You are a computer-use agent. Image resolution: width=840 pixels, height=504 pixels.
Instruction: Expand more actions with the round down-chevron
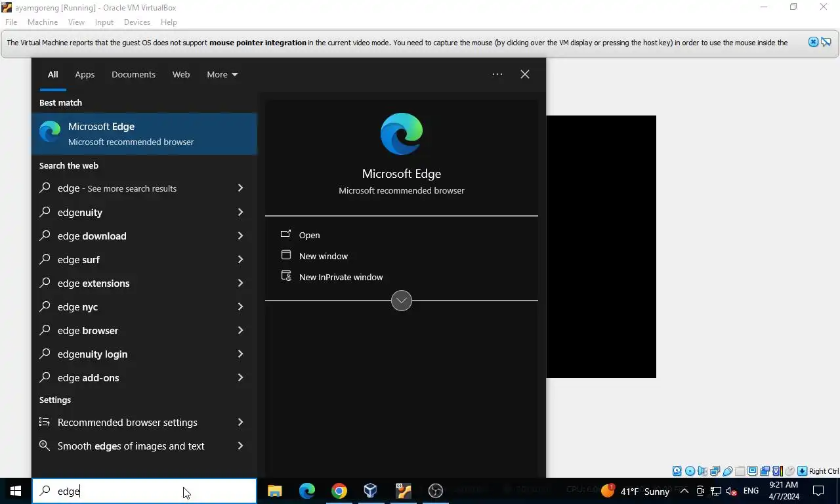(x=402, y=301)
